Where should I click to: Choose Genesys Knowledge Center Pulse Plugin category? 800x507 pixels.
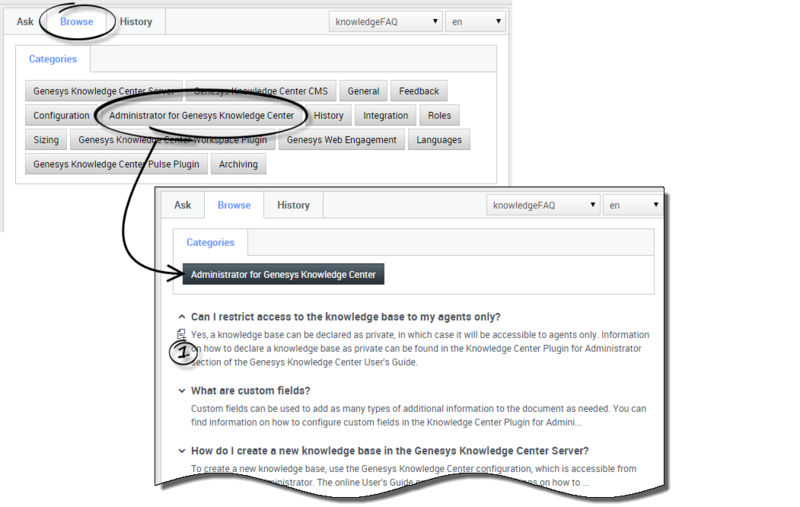pos(116,165)
